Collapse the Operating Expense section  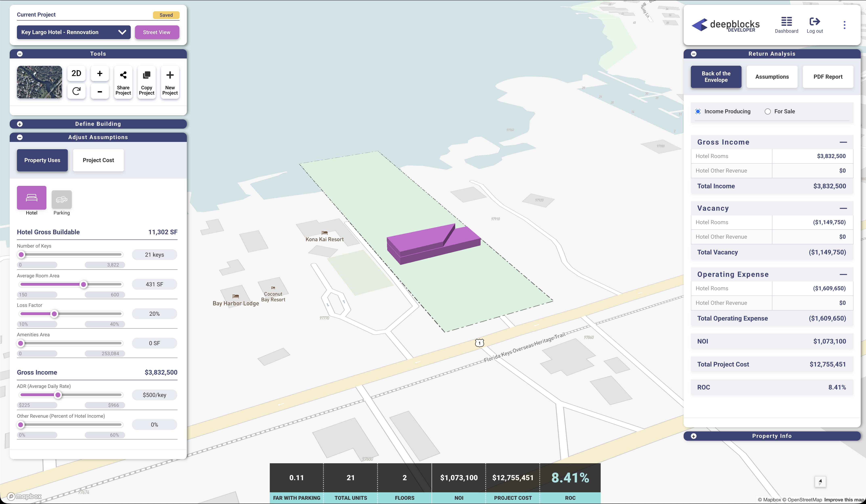(843, 274)
